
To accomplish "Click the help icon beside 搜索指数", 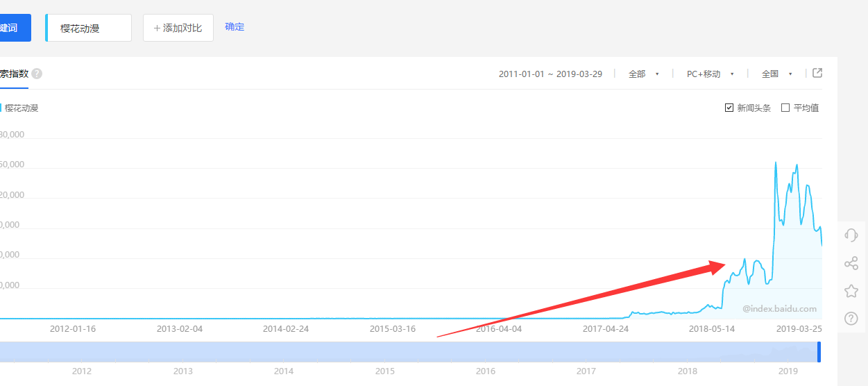I will pyautogui.click(x=37, y=74).
